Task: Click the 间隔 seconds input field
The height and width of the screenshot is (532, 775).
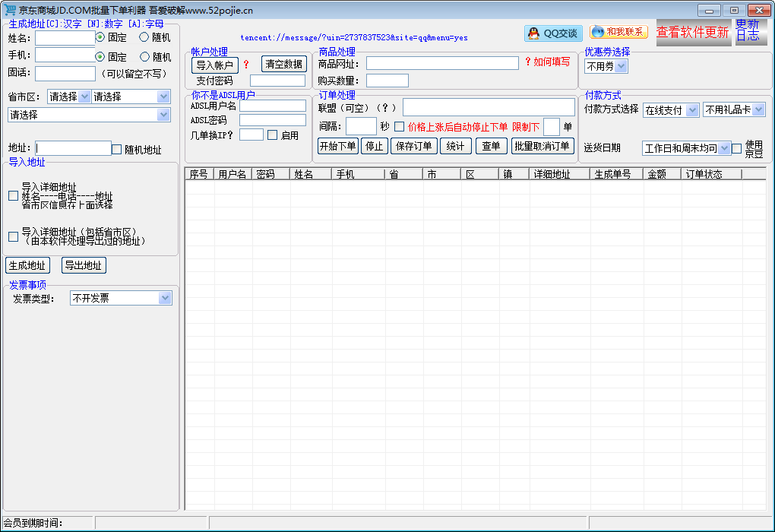Action: pyautogui.click(x=362, y=127)
